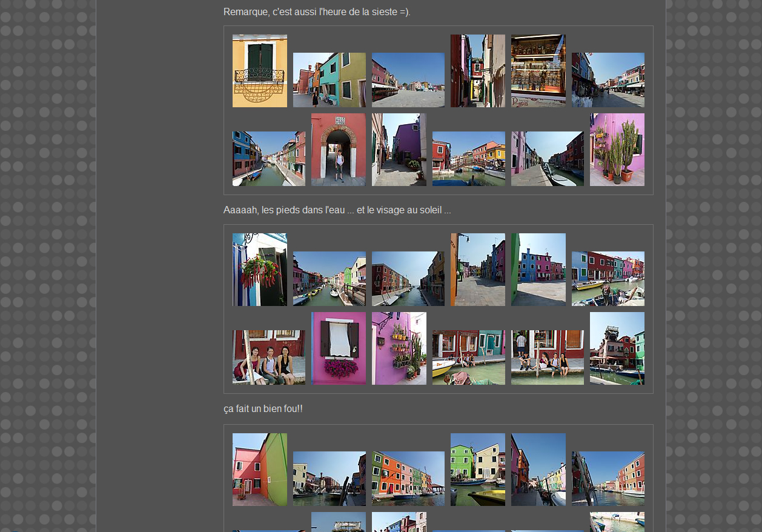View the orange and green row houses photo
This screenshot has width=762, height=532.
click(408, 479)
